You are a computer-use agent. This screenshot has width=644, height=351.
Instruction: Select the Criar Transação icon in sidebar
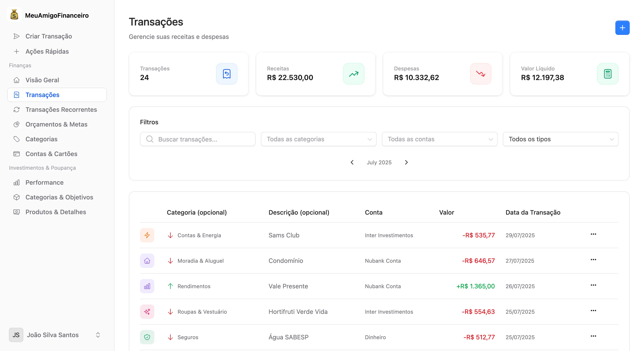pyautogui.click(x=17, y=36)
